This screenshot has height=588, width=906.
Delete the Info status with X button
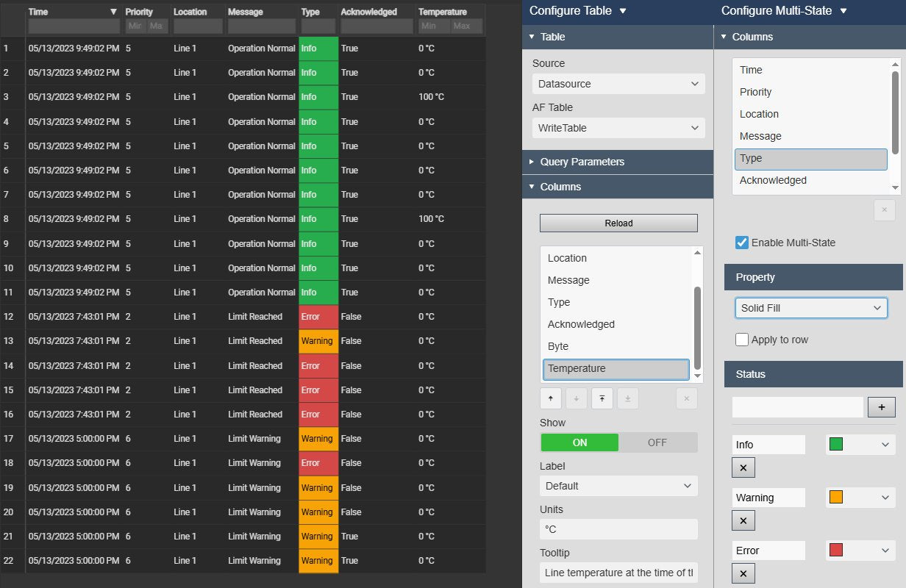click(x=743, y=467)
